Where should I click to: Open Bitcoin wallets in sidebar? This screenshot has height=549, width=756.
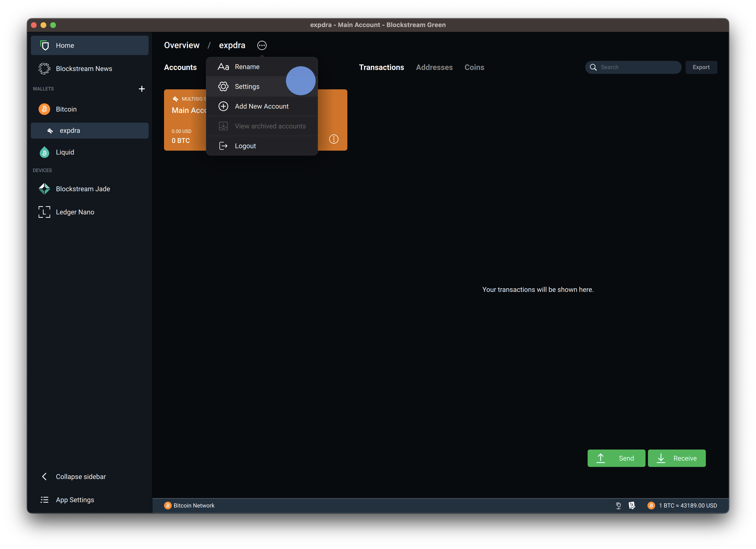point(90,109)
